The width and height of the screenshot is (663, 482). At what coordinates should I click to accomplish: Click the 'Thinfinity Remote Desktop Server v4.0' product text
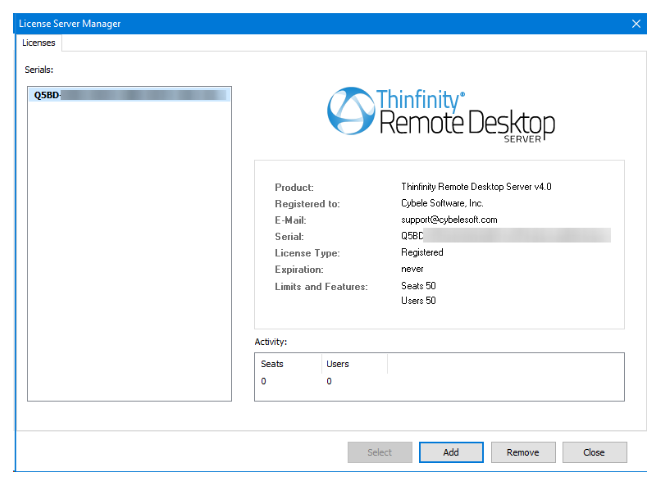[476, 186]
